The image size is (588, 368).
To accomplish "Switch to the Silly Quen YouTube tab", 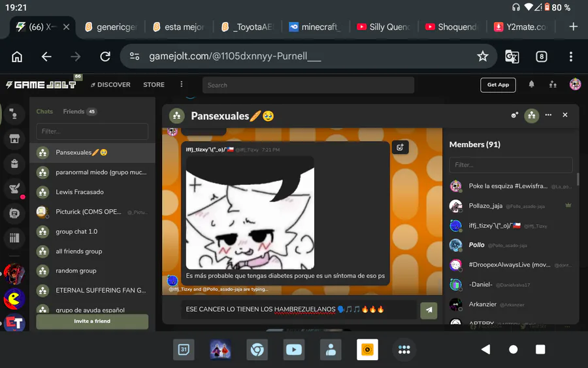I will [x=384, y=27].
